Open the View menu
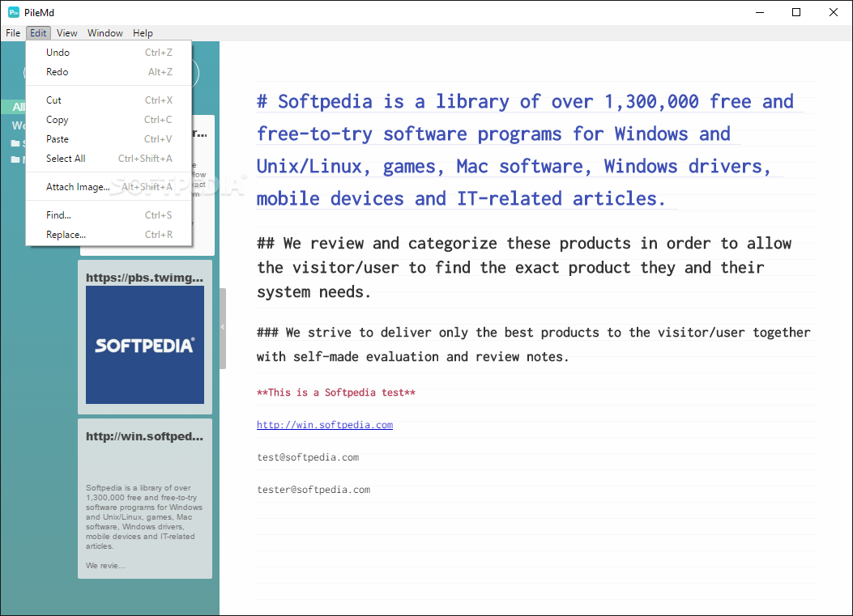 pos(67,33)
